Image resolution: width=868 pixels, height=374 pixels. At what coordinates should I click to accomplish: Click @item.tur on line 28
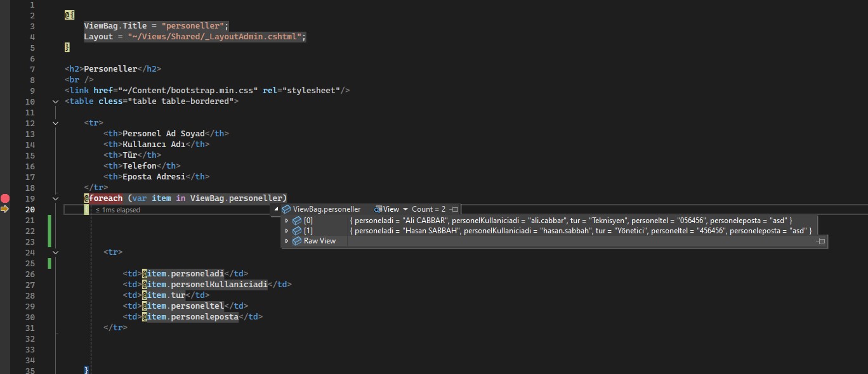point(164,295)
